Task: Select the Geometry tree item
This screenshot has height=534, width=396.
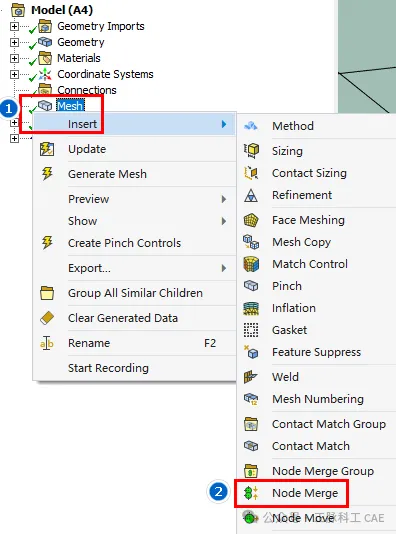Action: 81,42
